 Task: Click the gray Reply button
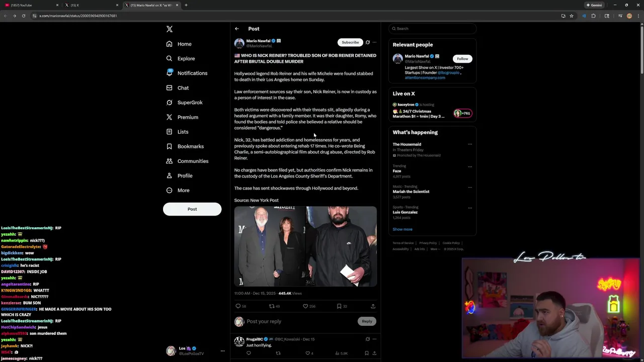point(367,321)
